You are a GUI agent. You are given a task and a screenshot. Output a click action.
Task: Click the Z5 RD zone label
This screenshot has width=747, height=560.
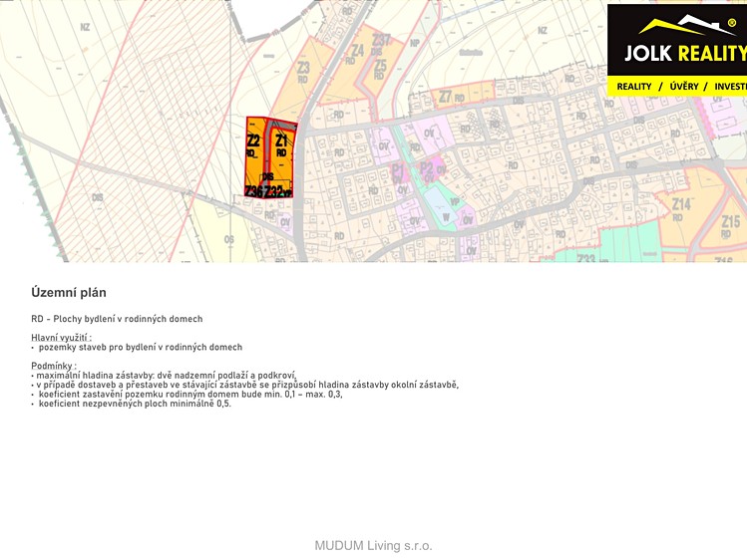pos(380,70)
